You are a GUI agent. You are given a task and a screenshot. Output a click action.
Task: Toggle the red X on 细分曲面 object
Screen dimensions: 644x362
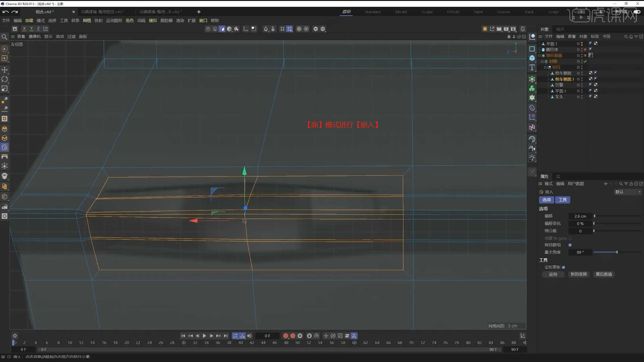pyautogui.click(x=585, y=56)
